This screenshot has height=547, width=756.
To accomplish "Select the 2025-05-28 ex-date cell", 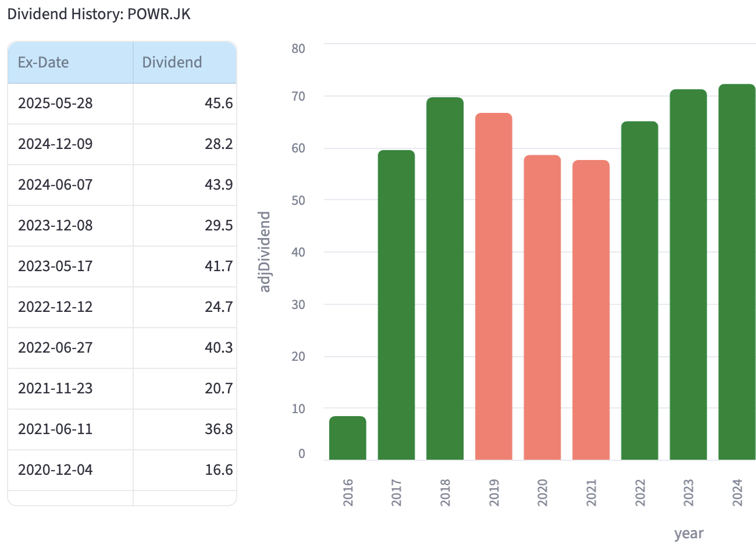I will click(x=70, y=104).
